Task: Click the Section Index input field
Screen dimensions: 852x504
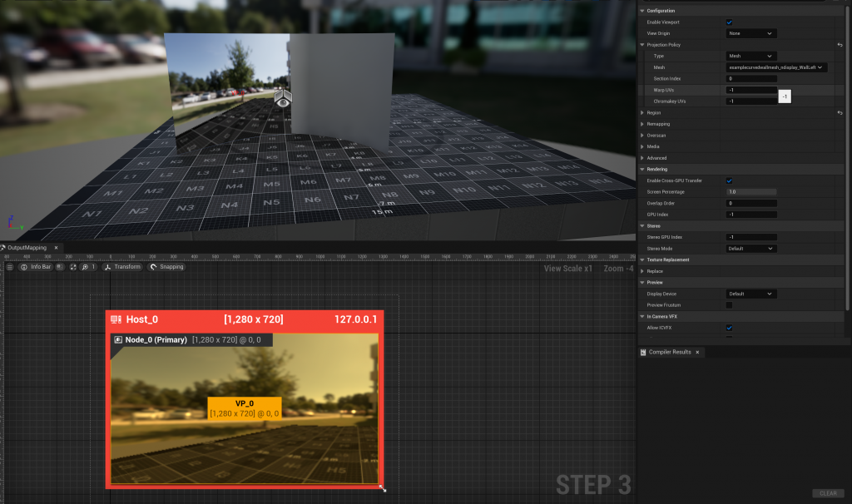Action: [751, 79]
